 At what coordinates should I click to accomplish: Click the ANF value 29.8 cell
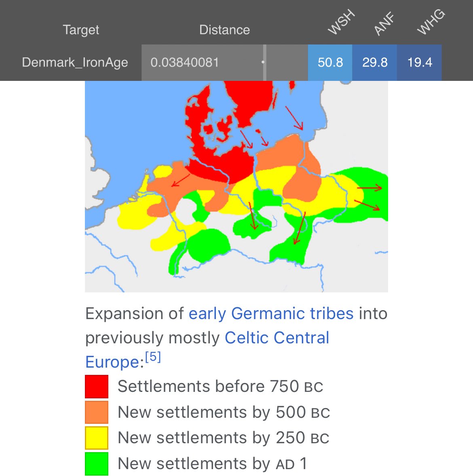pos(375,63)
